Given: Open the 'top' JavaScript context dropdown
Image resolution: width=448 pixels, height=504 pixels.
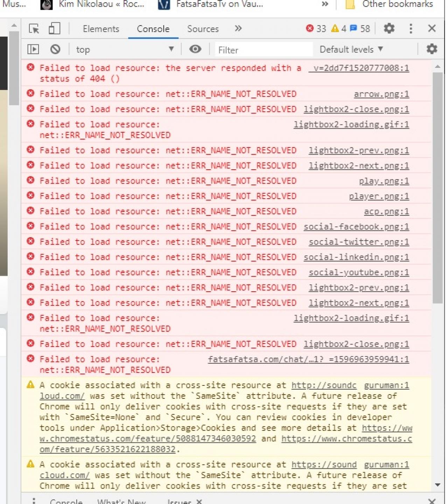Looking at the screenshot, I should (125, 49).
